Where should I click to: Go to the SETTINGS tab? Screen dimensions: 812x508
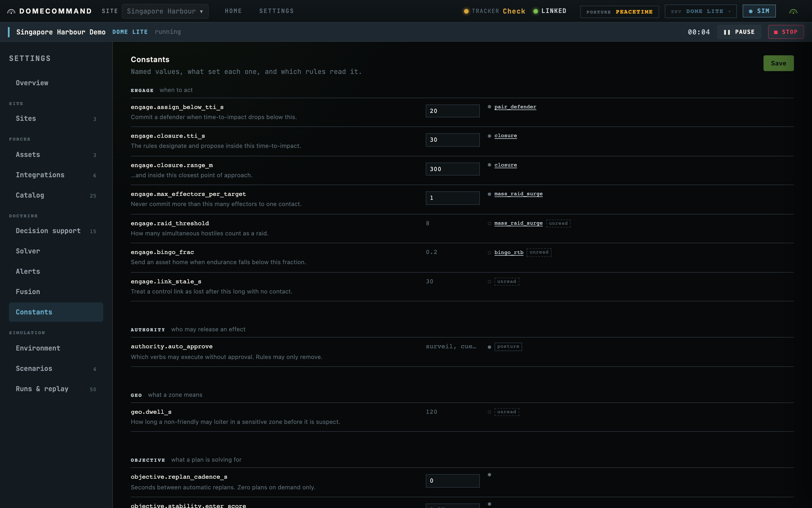click(277, 11)
